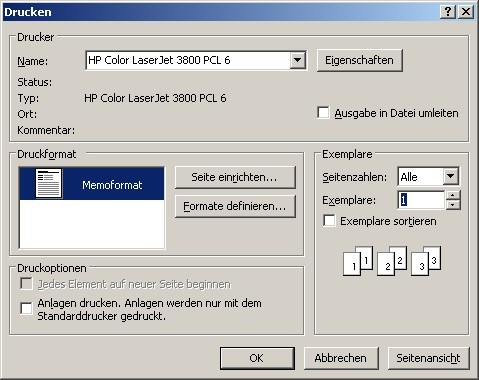Screen dimensions: 479x380
Task: Click the Memoformat page icon
Action: (49, 183)
